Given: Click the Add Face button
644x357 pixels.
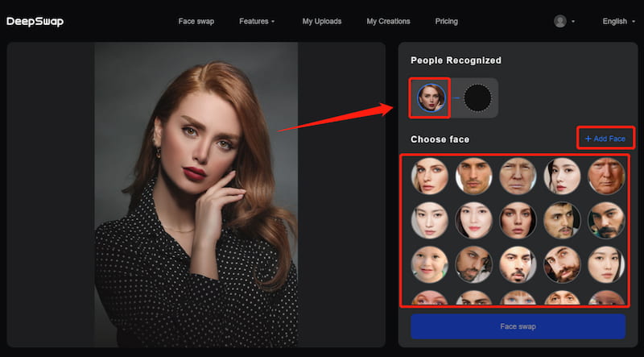Looking at the screenshot, I should [605, 139].
